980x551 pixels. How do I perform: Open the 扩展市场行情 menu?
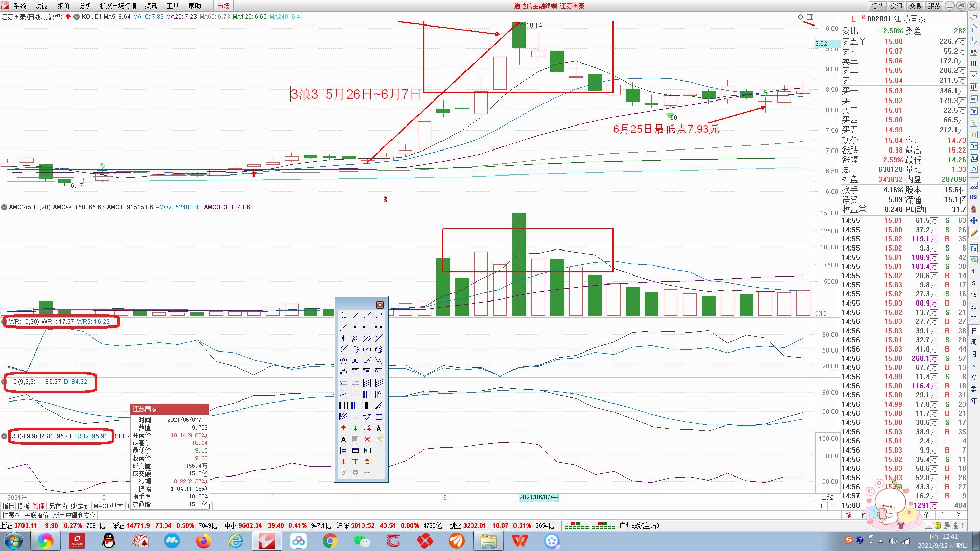pyautogui.click(x=118, y=6)
